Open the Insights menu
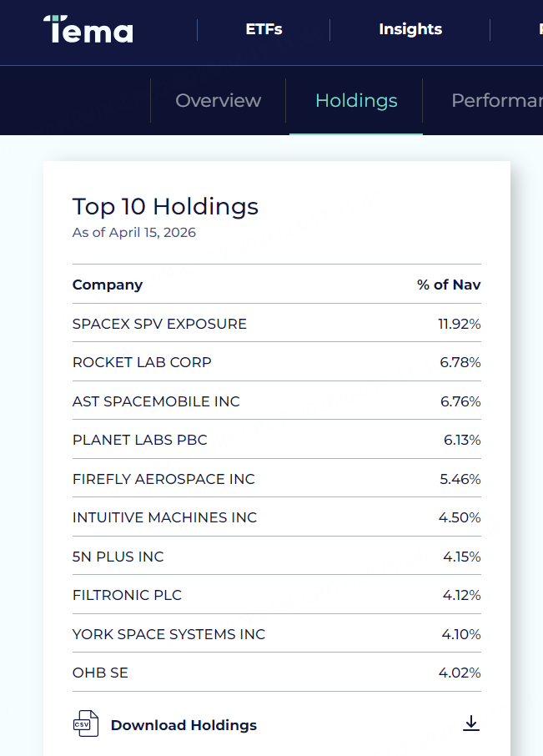The width and height of the screenshot is (543, 756). click(410, 29)
